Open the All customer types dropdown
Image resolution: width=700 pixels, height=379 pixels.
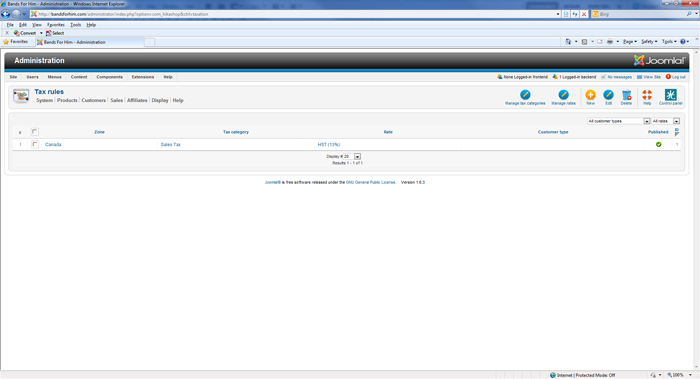click(x=618, y=121)
